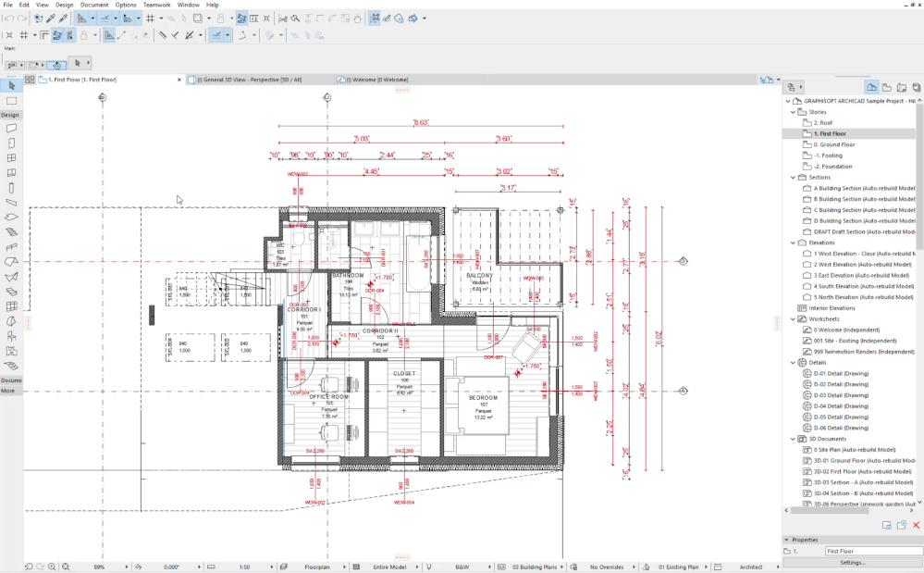Collapse the Worksheets tree node

tap(794, 319)
